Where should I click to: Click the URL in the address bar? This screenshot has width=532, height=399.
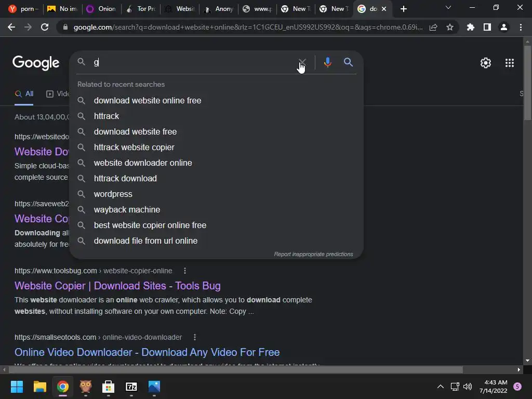(248, 27)
